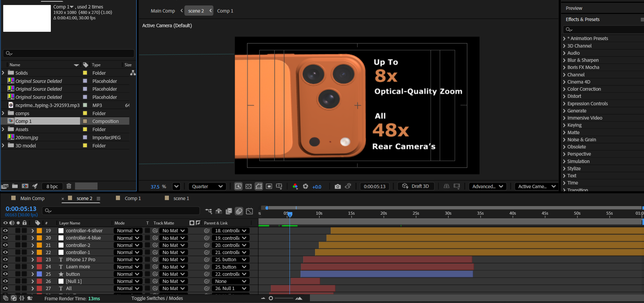Image resolution: width=644 pixels, height=303 pixels.
Task: Click the Reset Exposure icon
Action: pos(306,186)
